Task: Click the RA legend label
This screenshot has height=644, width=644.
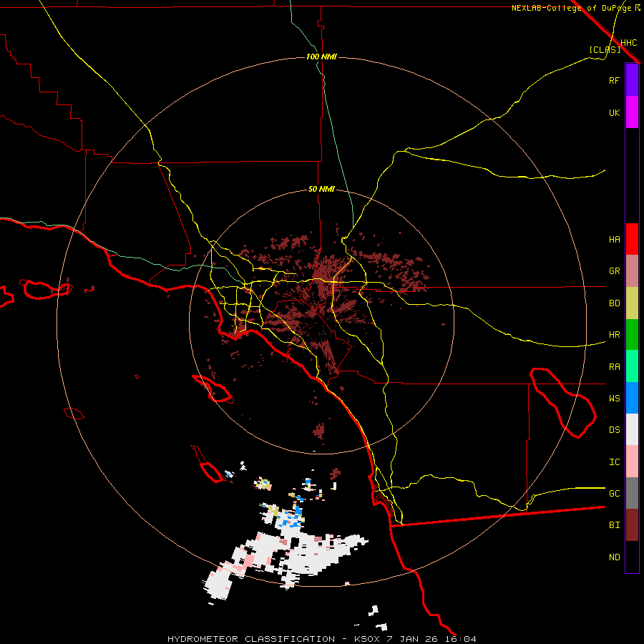Action: tap(614, 367)
